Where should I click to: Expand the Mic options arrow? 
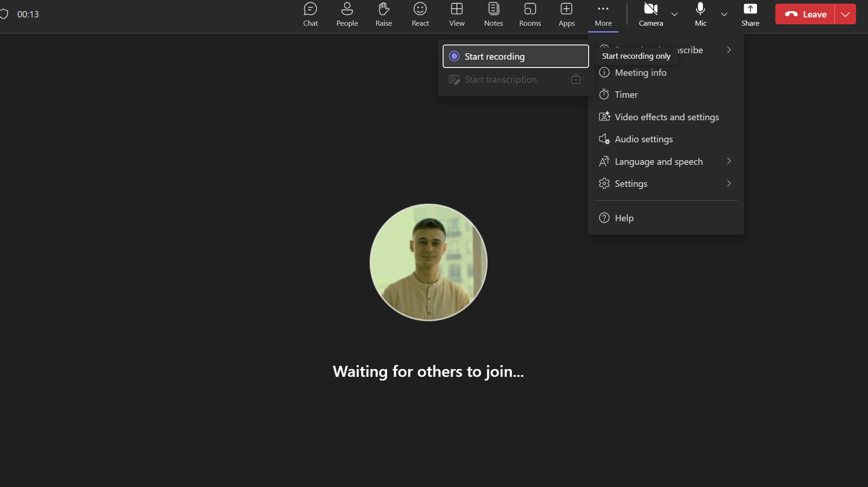pos(724,14)
